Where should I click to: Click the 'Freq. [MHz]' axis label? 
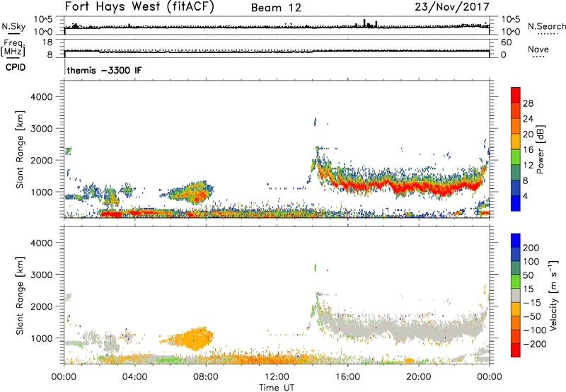pyautogui.click(x=13, y=47)
